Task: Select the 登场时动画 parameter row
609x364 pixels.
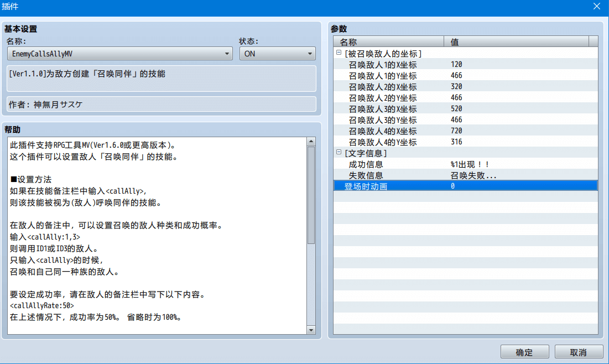Action: [465, 186]
